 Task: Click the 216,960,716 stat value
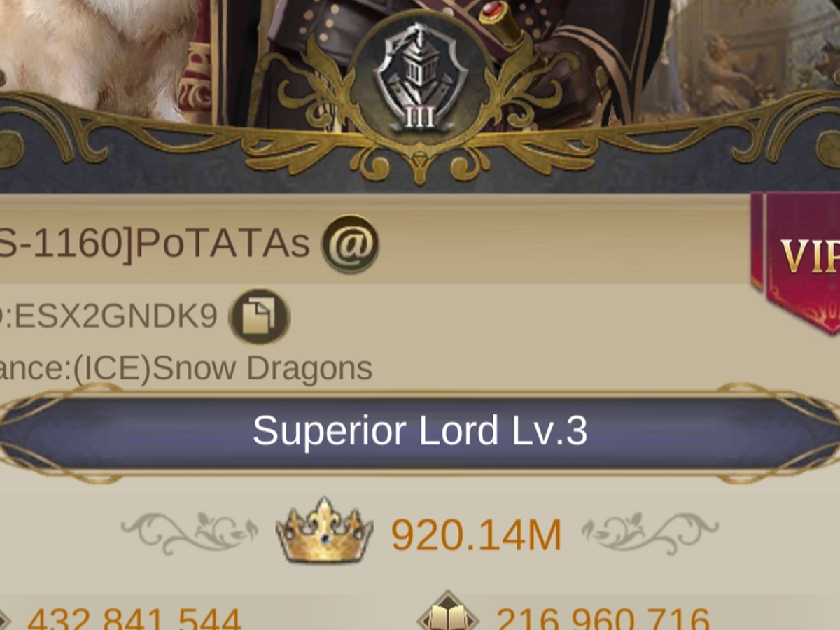pyautogui.click(x=603, y=619)
